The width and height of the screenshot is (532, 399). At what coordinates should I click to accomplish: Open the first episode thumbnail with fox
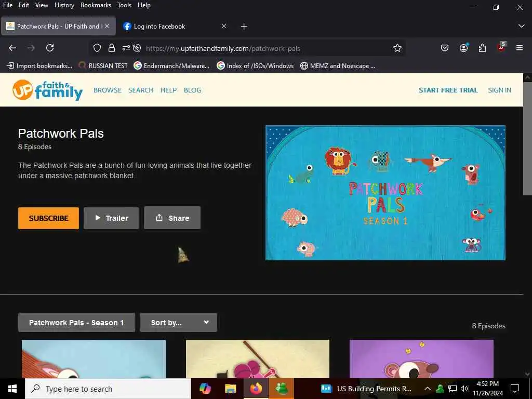[94, 359]
